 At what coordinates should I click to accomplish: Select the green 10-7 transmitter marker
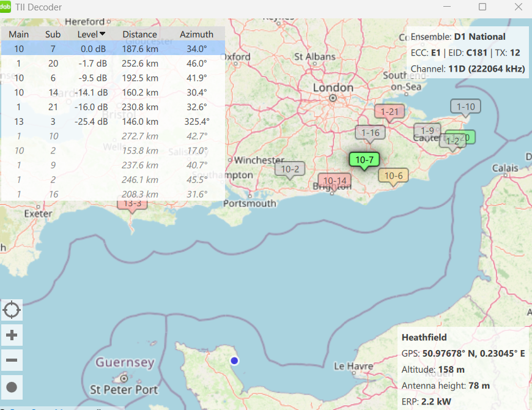click(364, 160)
